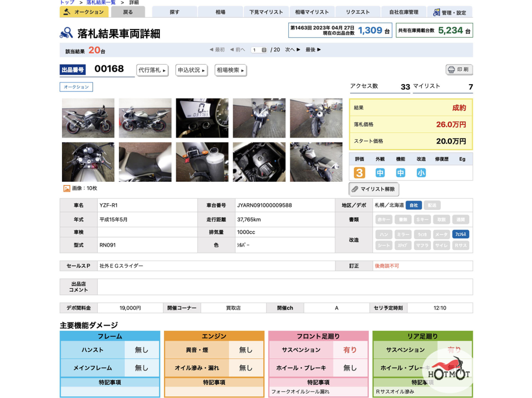Jump to last result with 最後
Screen dimensions: 532x398
313,50
